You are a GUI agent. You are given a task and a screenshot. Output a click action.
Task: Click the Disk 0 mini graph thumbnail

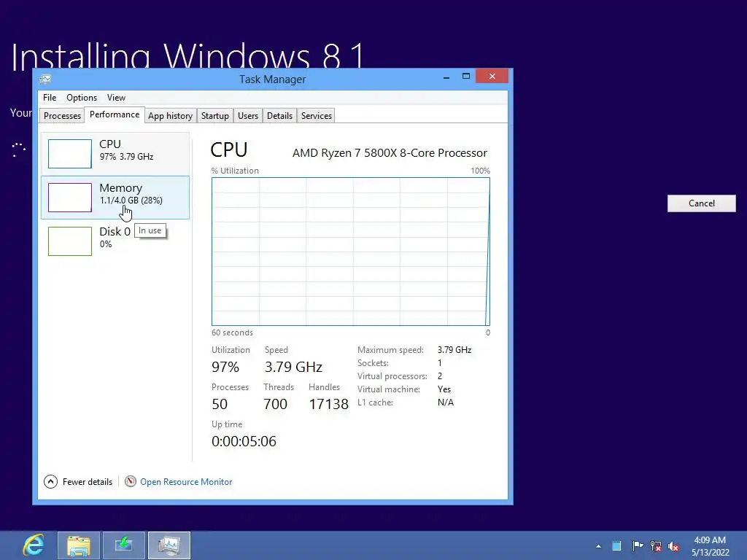tap(70, 241)
